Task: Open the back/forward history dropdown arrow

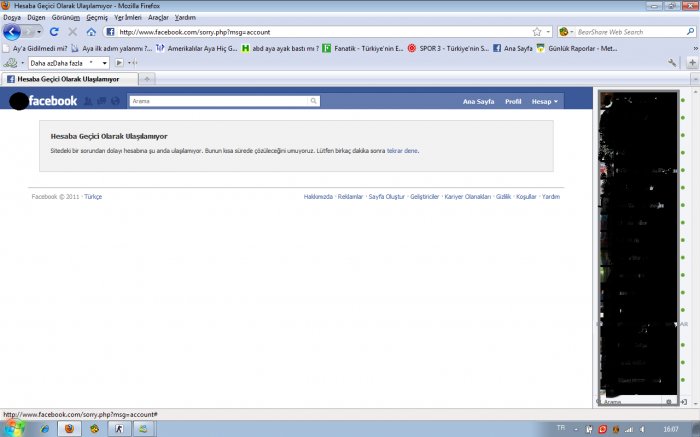Action: click(39, 32)
